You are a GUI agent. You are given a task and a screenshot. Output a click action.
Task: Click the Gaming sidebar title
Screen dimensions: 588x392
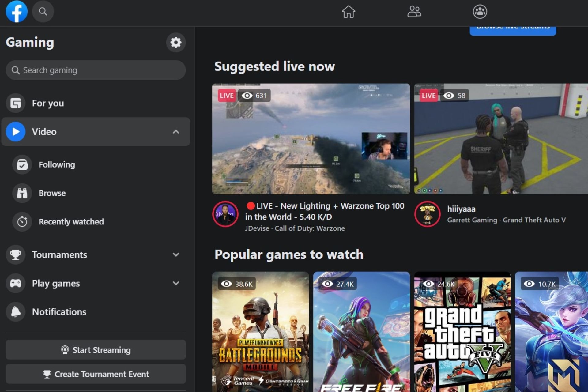coord(30,42)
